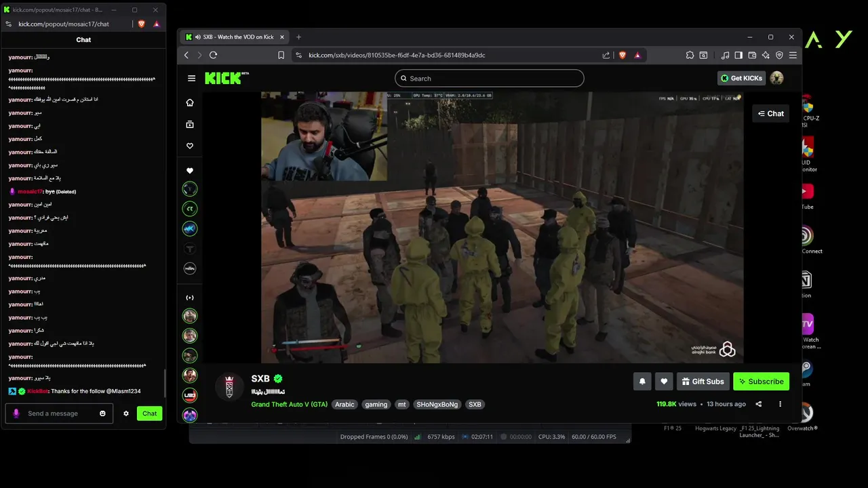Open Following outline-heart icon in sidebar
868x488 pixels.
click(190, 146)
